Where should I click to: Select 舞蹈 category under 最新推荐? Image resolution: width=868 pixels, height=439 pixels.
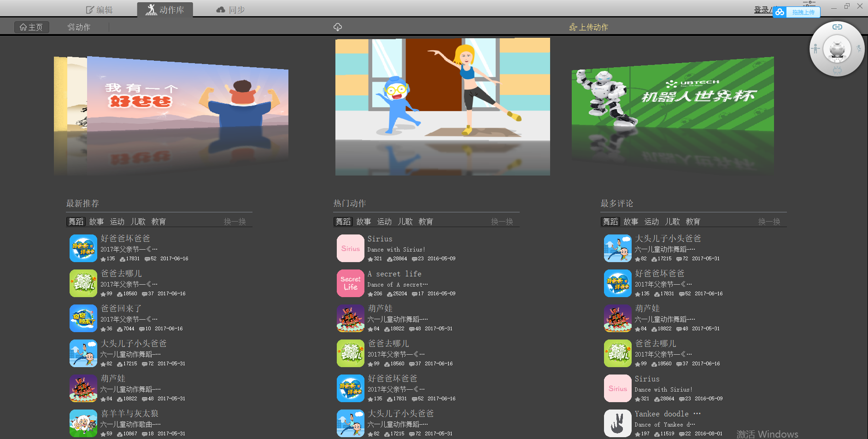point(76,222)
